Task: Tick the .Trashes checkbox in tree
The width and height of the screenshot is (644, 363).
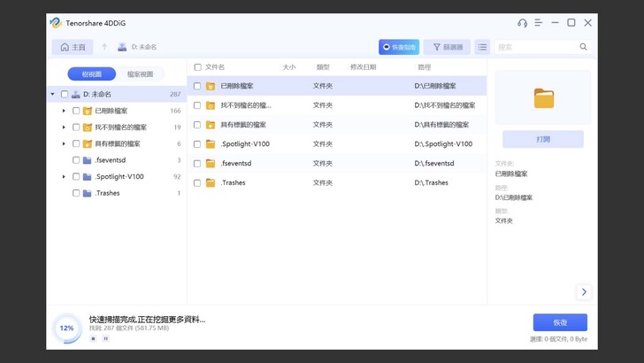Action: coord(76,193)
